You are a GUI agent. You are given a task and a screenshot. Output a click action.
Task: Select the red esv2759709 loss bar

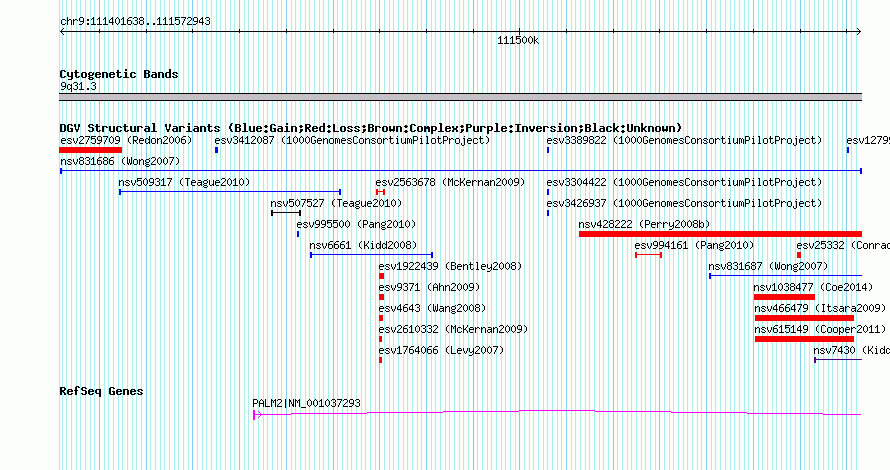point(91,150)
